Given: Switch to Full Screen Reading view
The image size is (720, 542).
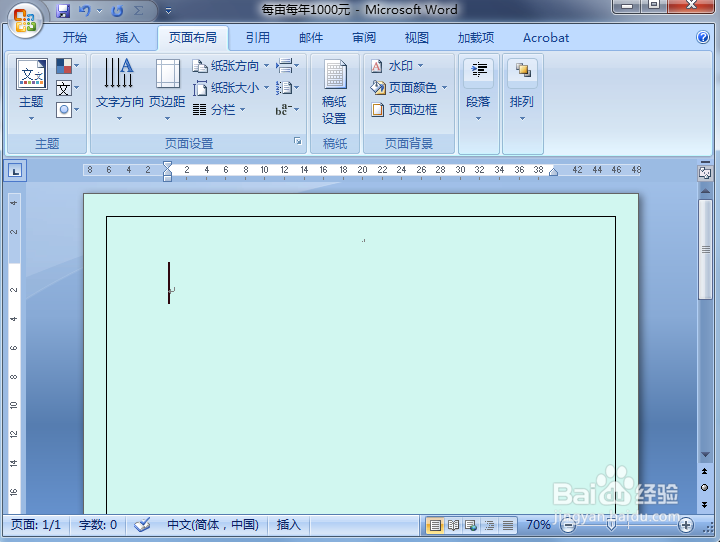Looking at the screenshot, I should click(453, 525).
